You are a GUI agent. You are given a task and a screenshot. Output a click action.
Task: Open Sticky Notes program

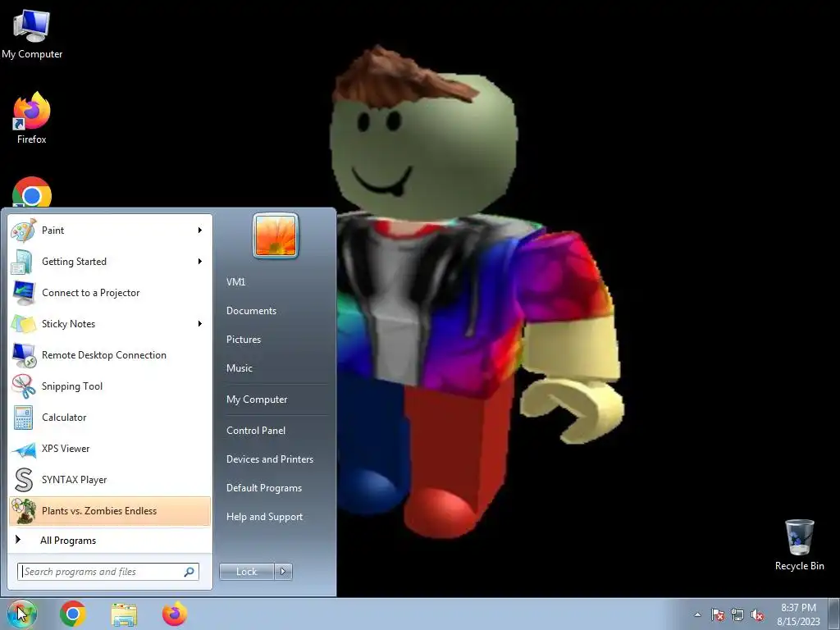(109, 324)
